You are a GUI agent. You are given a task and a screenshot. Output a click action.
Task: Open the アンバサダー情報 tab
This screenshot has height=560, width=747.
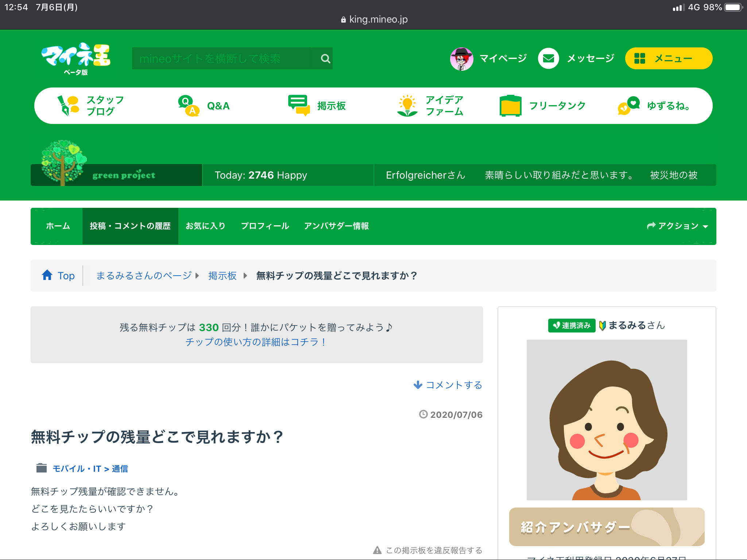[x=336, y=226]
